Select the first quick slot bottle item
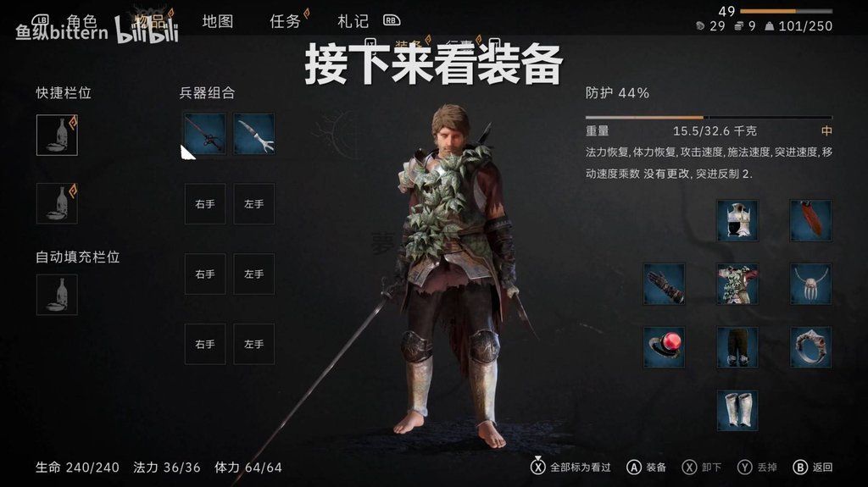 (57, 135)
